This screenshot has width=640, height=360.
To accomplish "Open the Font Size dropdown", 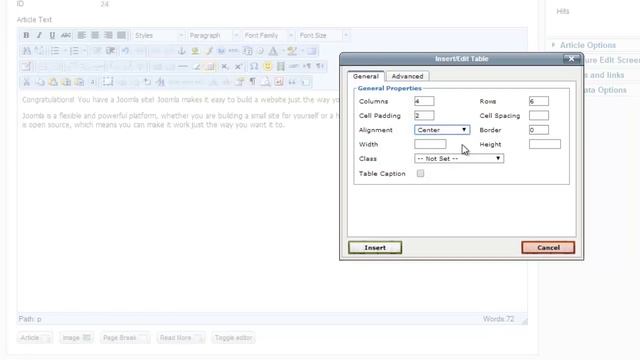I will click(323, 36).
